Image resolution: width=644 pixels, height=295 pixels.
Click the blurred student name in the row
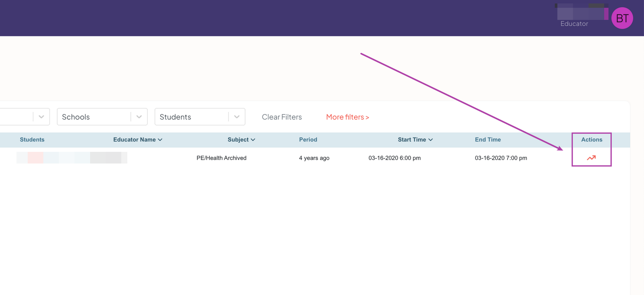[71, 158]
